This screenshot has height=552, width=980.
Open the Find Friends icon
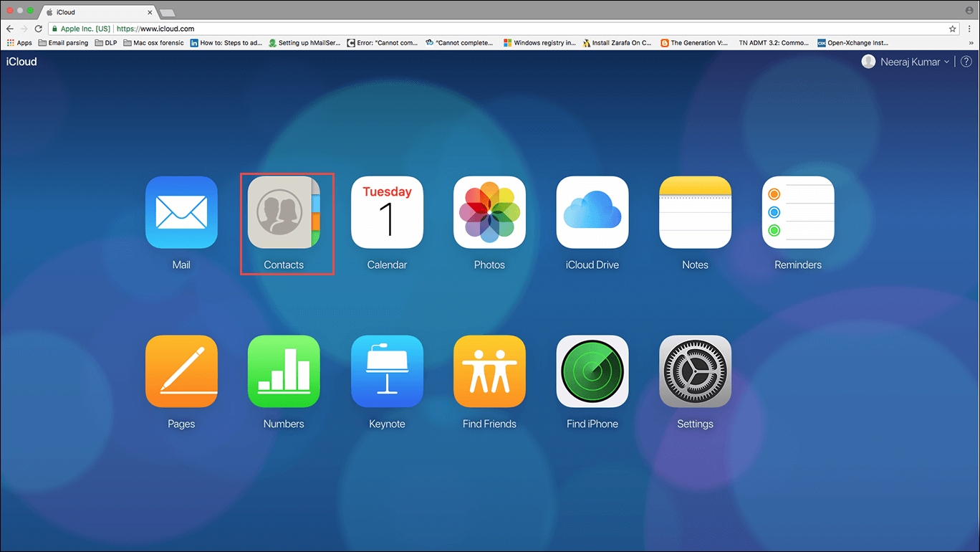[489, 371]
